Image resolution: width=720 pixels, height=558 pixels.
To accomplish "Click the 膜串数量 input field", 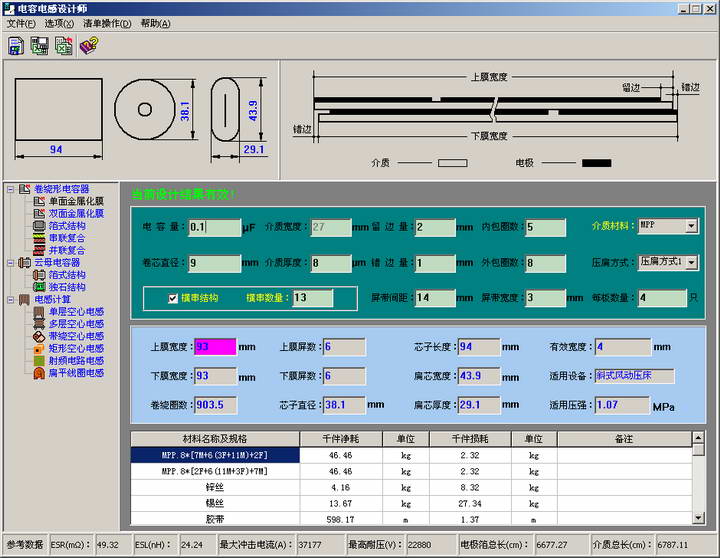I will click(313, 298).
